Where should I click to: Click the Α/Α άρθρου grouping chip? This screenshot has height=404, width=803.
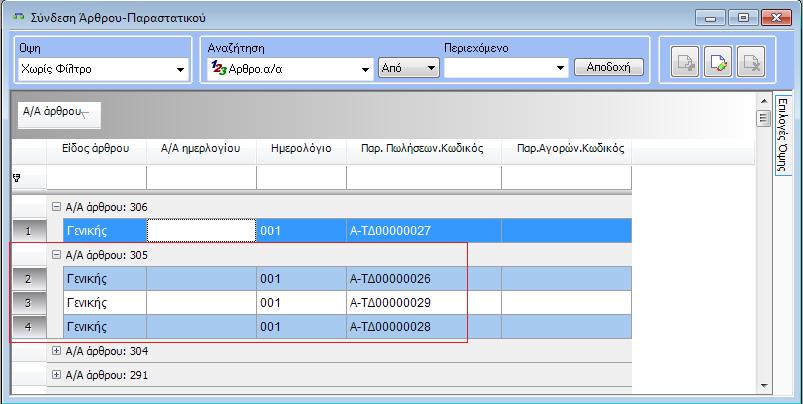(x=59, y=115)
